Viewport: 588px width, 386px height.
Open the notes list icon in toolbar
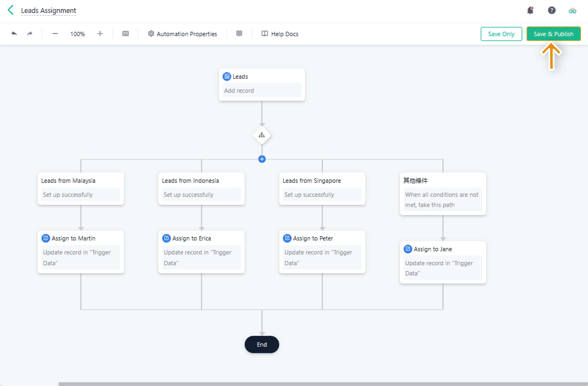[x=239, y=34]
